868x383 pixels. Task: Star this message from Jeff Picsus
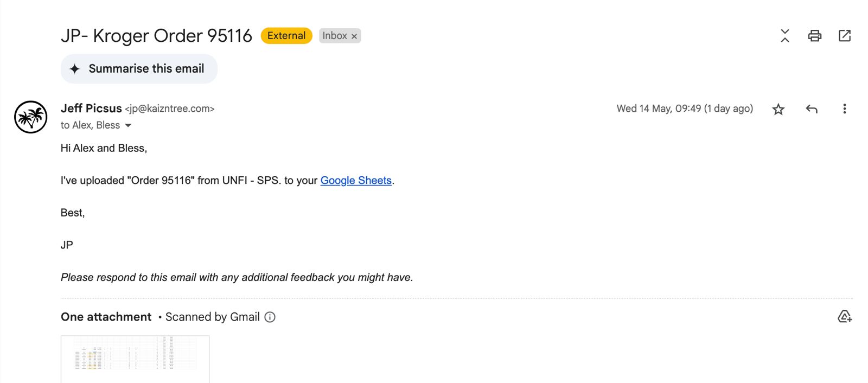pyautogui.click(x=778, y=109)
